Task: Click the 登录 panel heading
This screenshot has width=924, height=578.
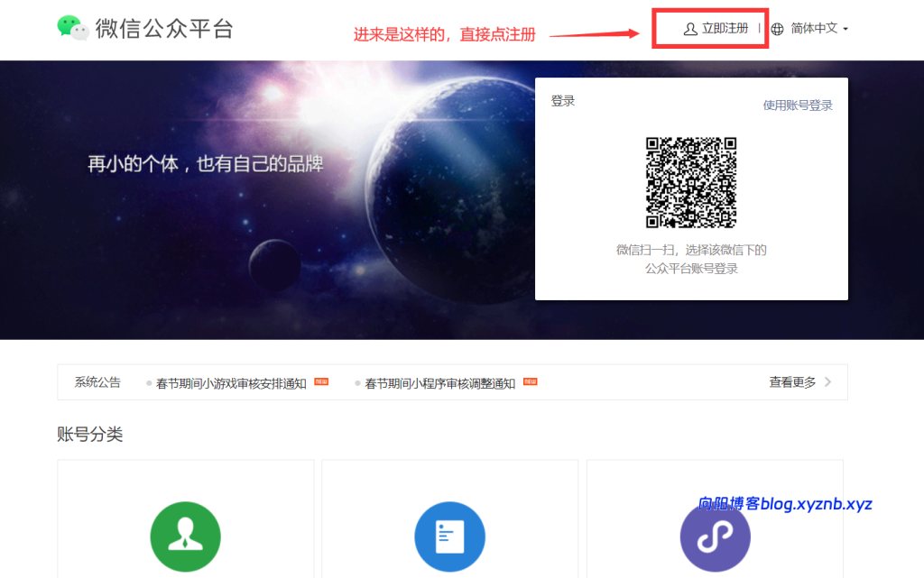Action: [x=561, y=102]
